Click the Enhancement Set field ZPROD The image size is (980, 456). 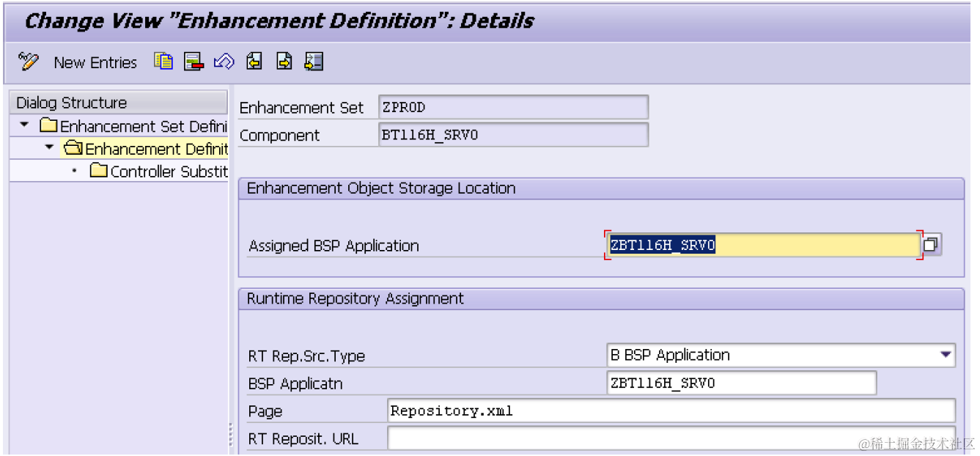click(514, 107)
